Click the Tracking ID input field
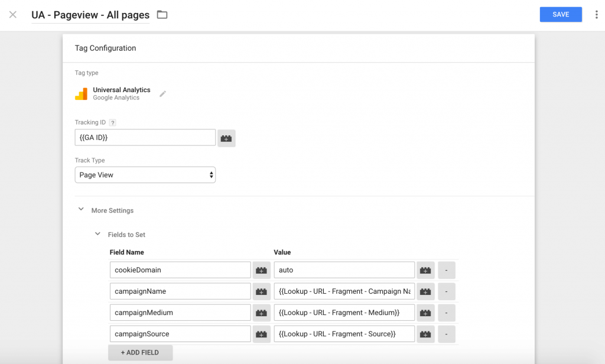The image size is (605, 364). tap(145, 137)
